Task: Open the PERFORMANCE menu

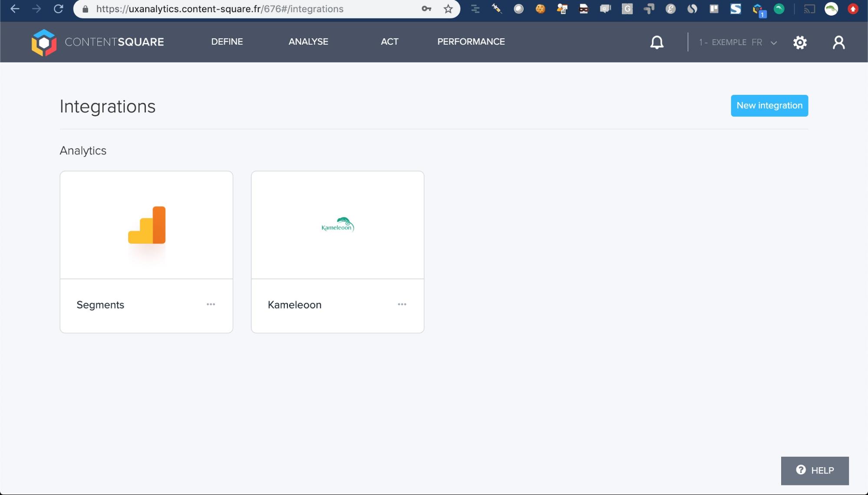Action: tap(471, 42)
